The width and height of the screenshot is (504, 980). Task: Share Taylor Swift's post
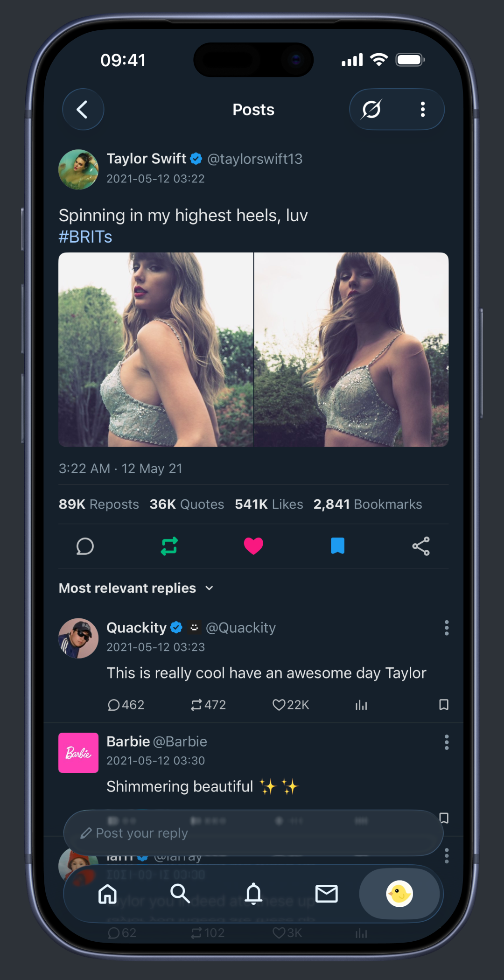421,546
